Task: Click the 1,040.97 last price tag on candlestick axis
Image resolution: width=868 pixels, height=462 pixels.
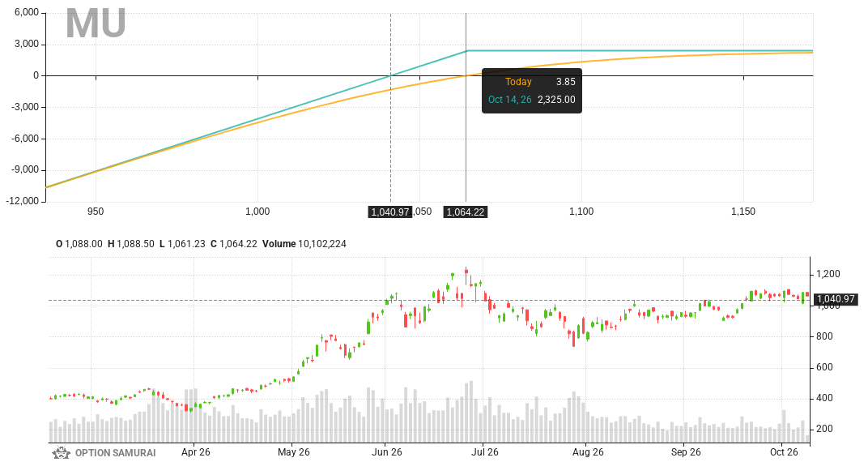Action: 836,299
